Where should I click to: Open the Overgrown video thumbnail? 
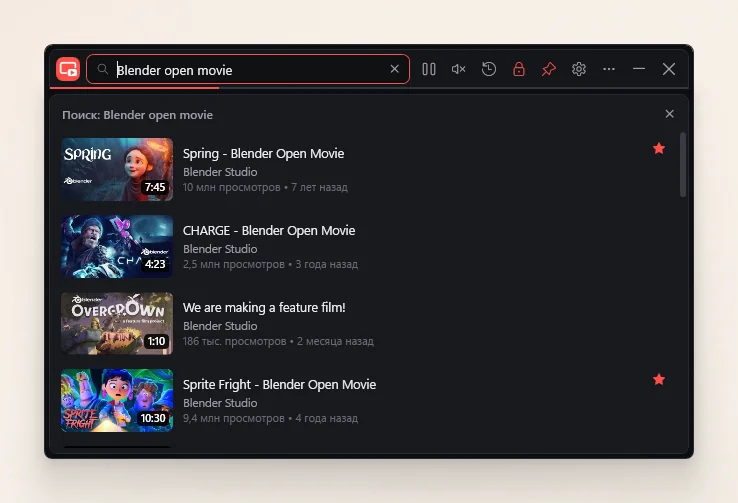[x=117, y=323]
